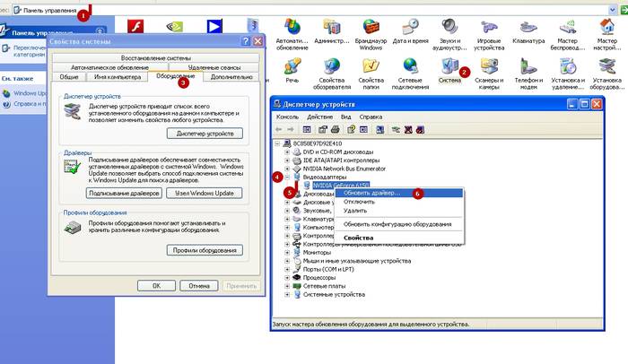The width and height of the screenshot is (628, 364).
Task: Open Брандмауэр Windows icon
Action: pyautogui.click(x=371, y=26)
